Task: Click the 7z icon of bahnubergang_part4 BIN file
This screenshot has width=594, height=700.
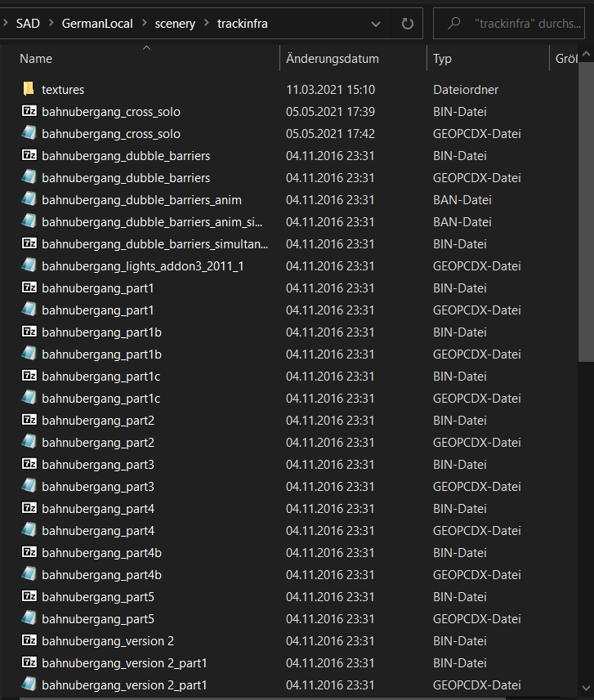Action: [29, 508]
